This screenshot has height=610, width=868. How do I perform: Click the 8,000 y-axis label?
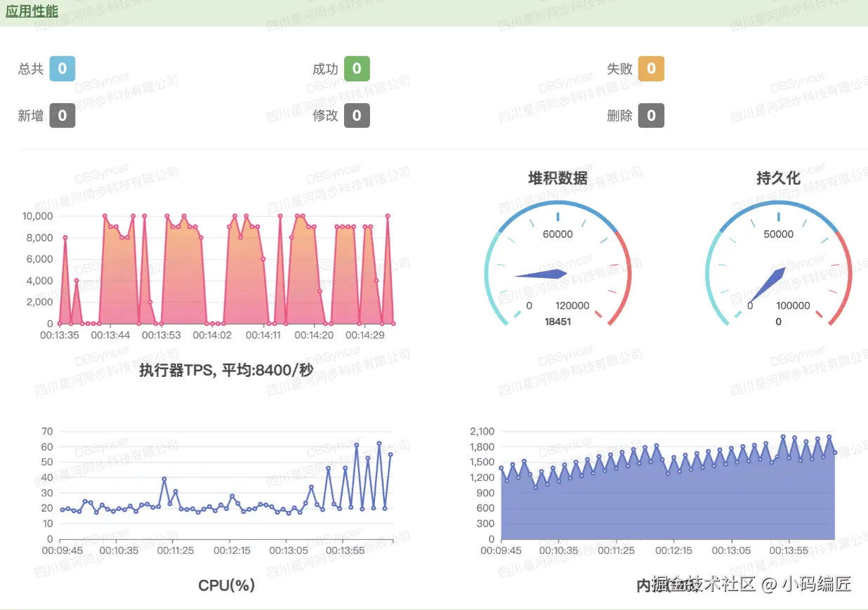[x=40, y=237]
